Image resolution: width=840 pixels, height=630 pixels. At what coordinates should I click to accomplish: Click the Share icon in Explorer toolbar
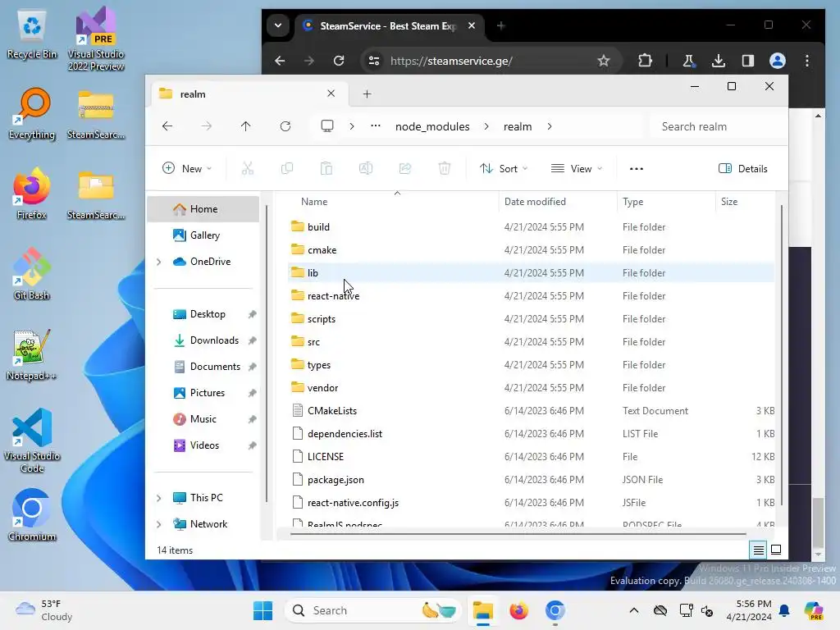coord(405,169)
